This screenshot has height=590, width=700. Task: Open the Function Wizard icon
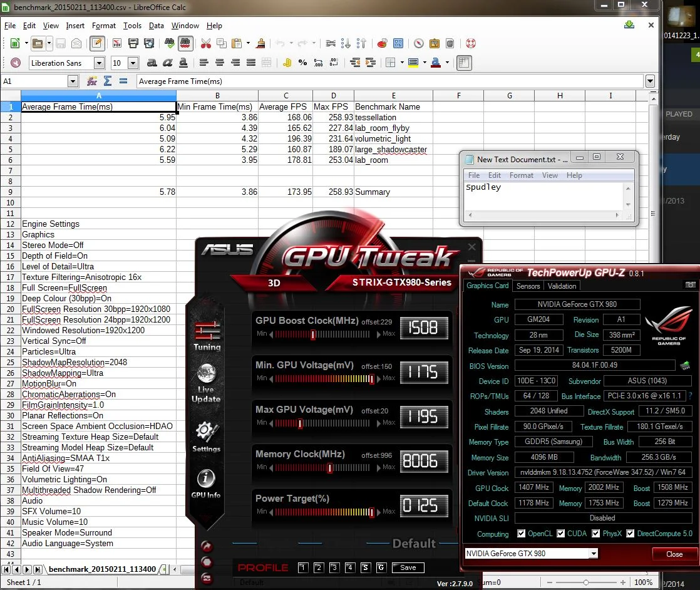92,81
